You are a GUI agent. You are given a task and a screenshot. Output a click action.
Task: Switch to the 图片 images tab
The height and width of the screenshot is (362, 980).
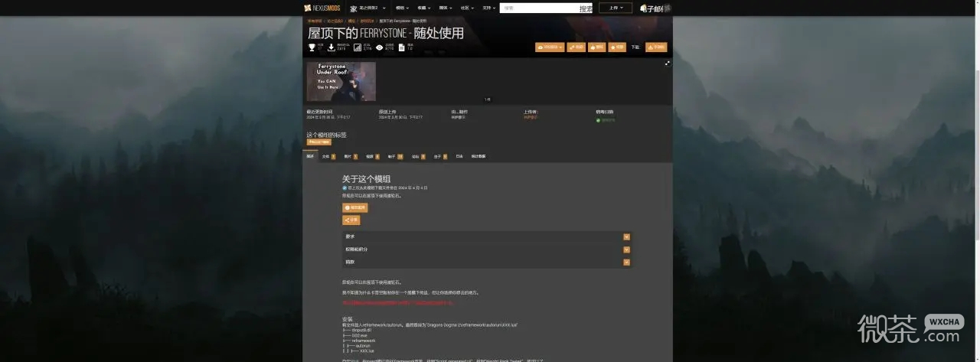click(350, 156)
